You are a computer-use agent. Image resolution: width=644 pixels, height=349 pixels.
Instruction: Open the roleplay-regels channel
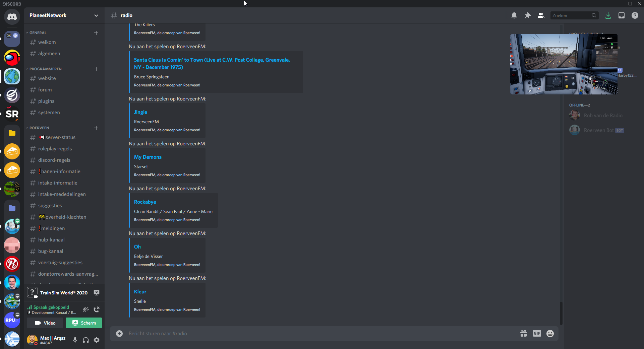point(55,149)
